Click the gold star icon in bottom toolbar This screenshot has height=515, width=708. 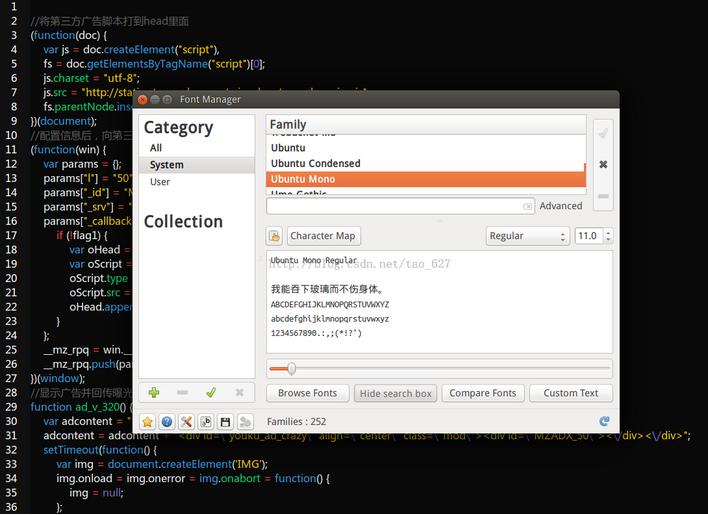pos(147,422)
